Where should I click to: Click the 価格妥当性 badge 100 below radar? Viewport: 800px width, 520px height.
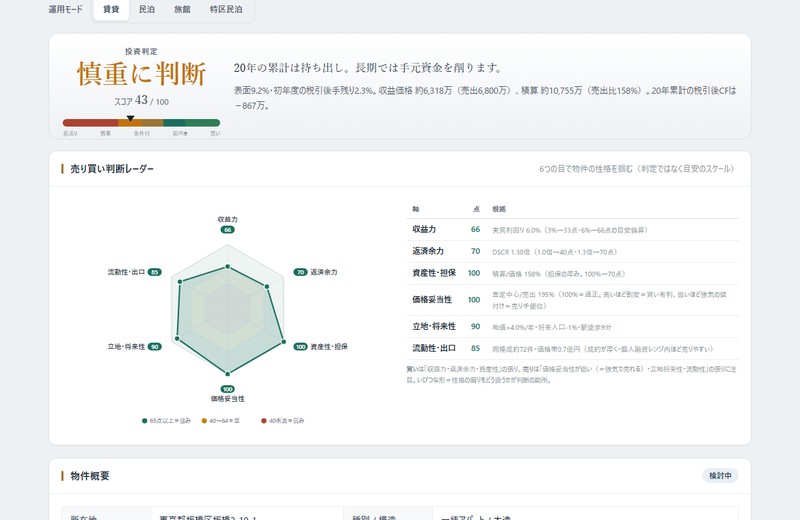(228, 389)
